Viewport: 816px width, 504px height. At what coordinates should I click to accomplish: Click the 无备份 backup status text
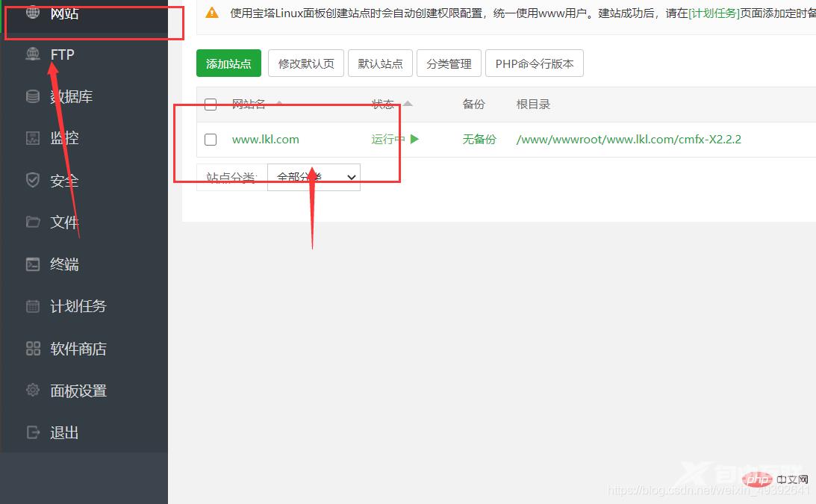(x=479, y=140)
